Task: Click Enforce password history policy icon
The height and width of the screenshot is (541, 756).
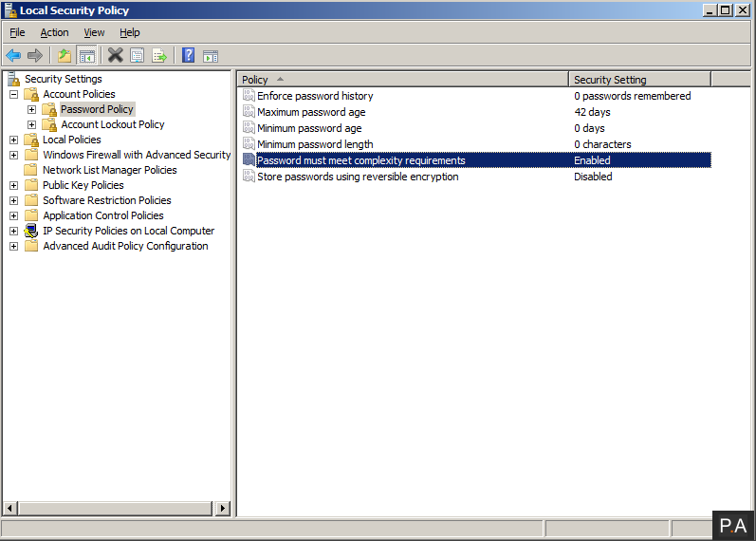Action: click(249, 96)
